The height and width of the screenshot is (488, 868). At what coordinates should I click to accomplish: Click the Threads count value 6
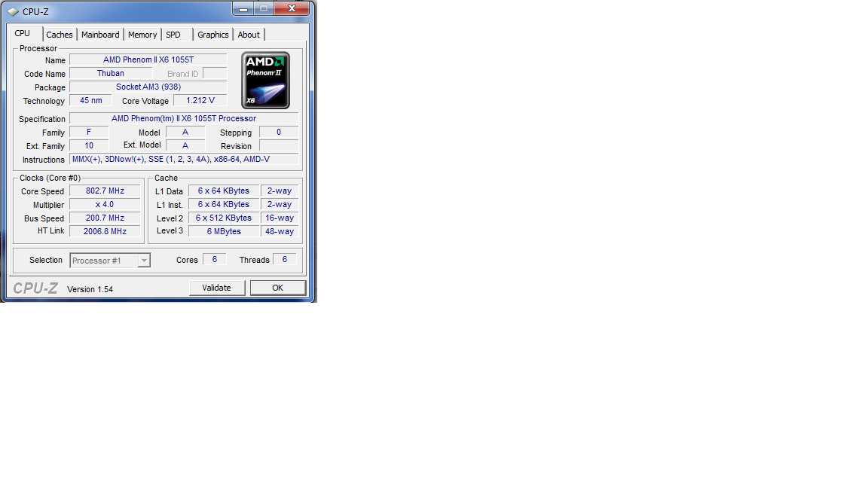coord(285,260)
